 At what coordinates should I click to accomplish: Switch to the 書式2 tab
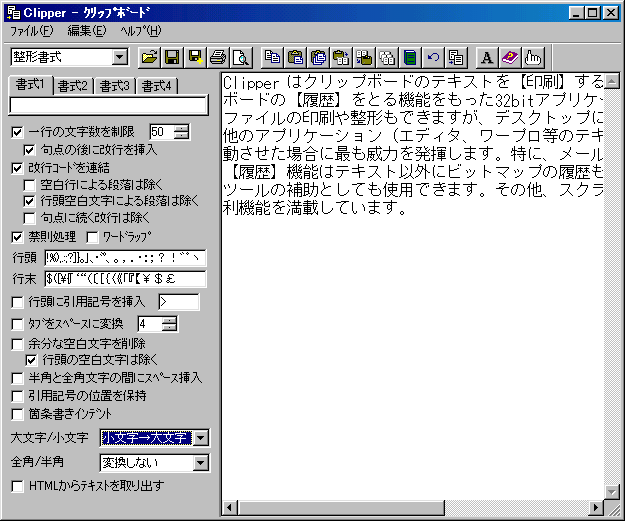pos(73,86)
